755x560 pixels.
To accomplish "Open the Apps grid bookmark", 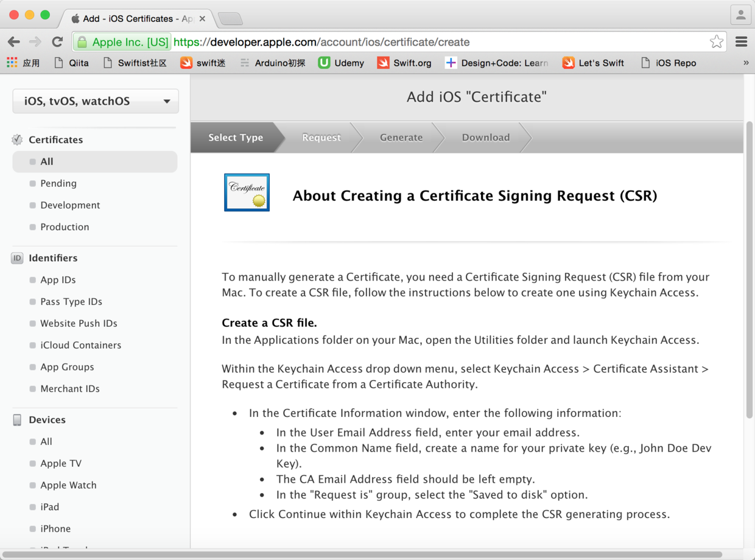I will [23, 63].
